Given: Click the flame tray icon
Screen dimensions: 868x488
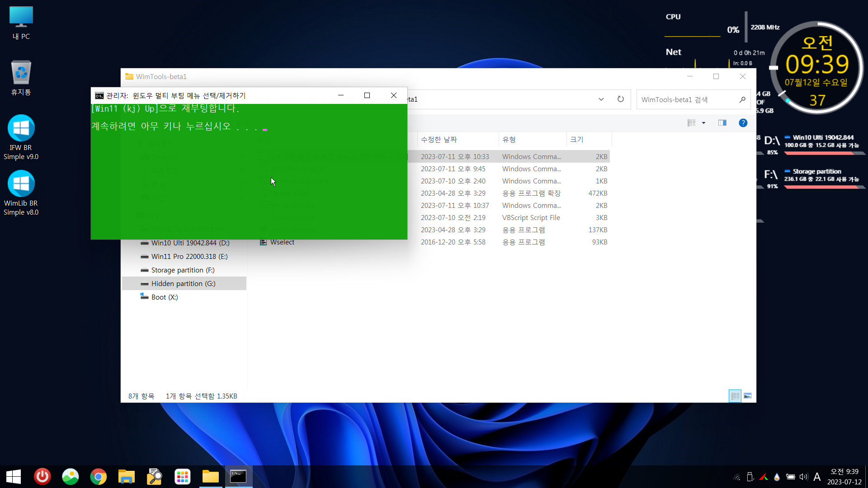Looking at the screenshot, I should [777, 477].
